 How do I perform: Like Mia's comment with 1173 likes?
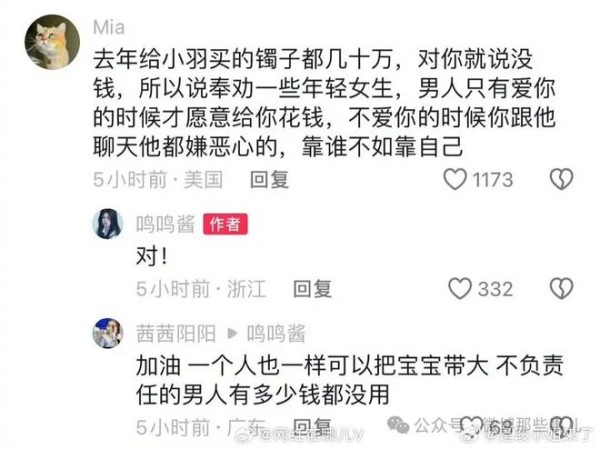click(455, 179)
